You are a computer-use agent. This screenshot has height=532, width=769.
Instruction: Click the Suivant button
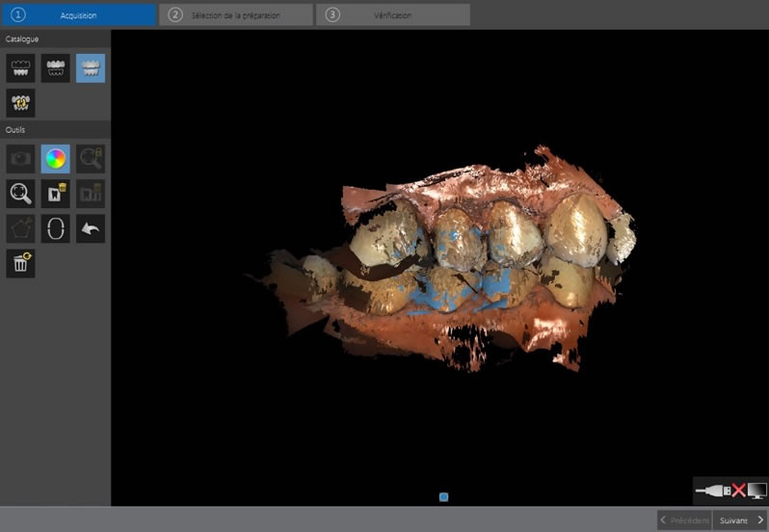coord(740,519)
